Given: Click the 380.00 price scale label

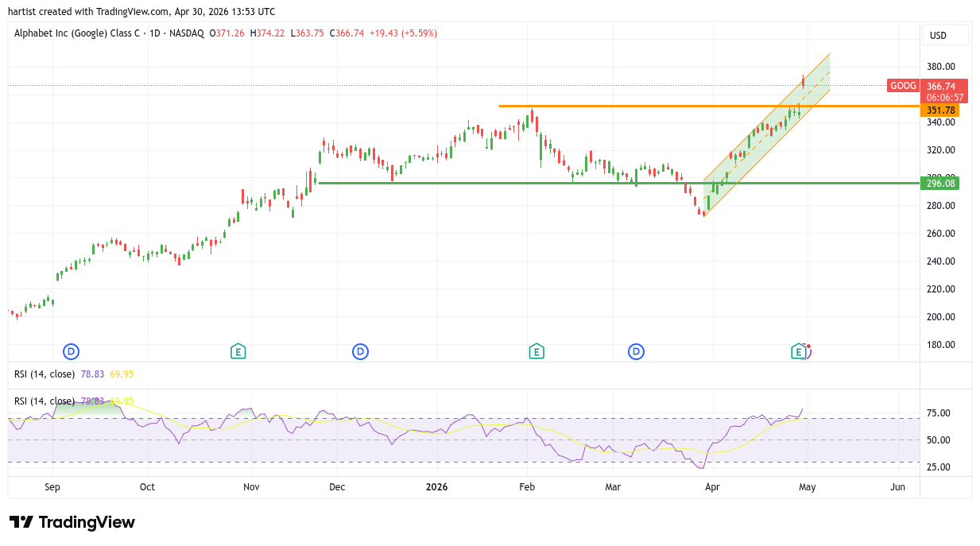Looking at the screenshot, I should tap(941, 67).
